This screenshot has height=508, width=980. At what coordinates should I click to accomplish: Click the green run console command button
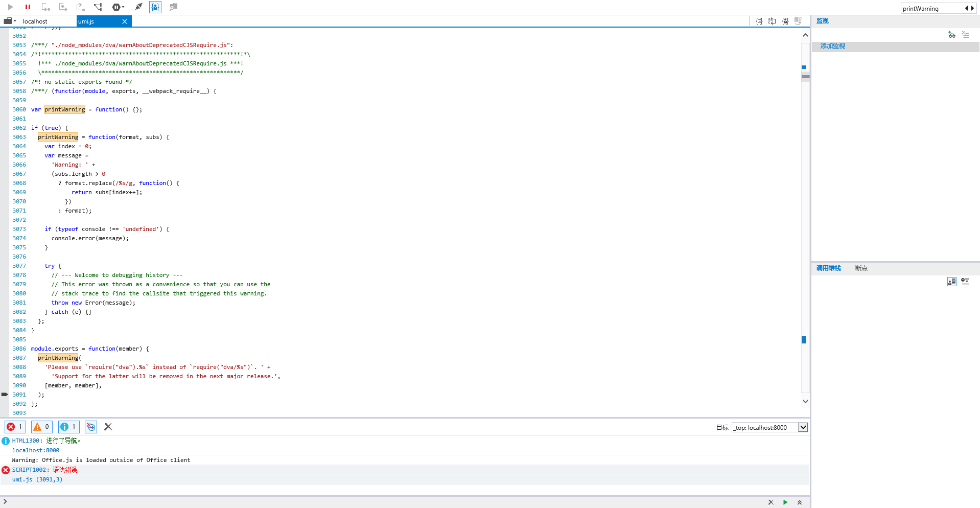785,502
